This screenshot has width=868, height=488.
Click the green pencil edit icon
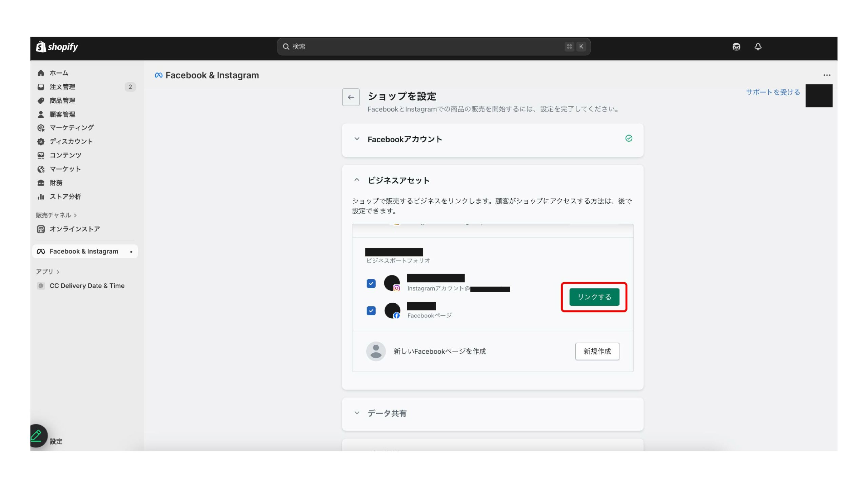click(37, 436)
